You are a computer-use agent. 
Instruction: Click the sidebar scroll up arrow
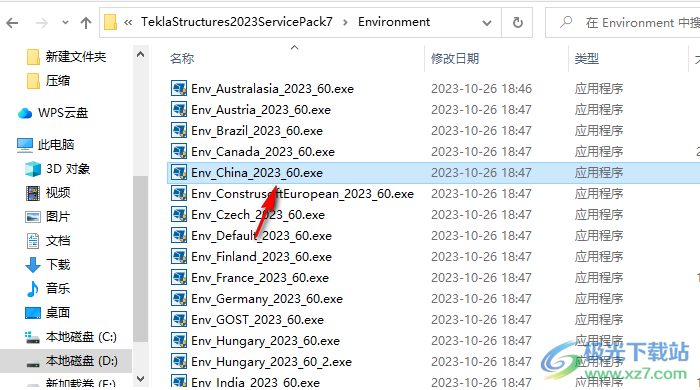coord(140,54)
